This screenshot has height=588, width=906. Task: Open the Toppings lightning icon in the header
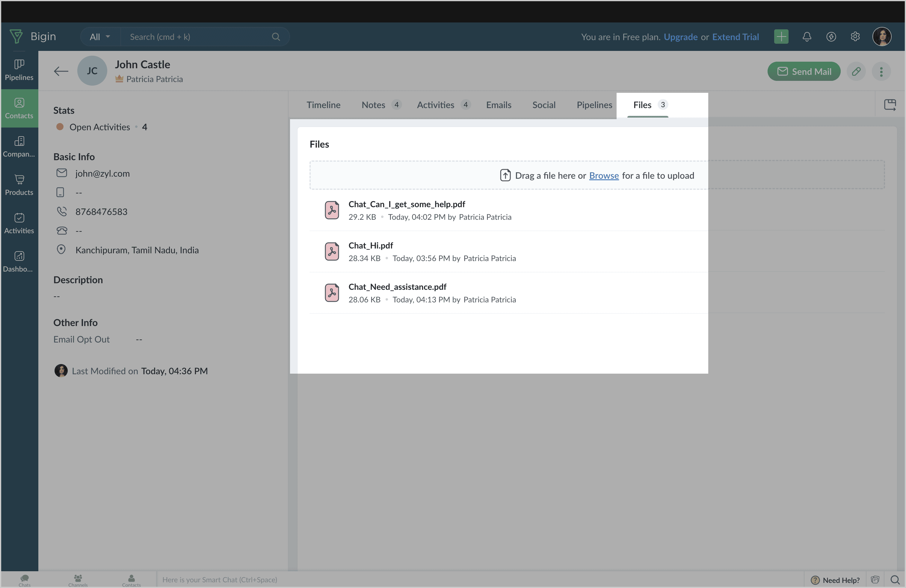click(831, 37)
